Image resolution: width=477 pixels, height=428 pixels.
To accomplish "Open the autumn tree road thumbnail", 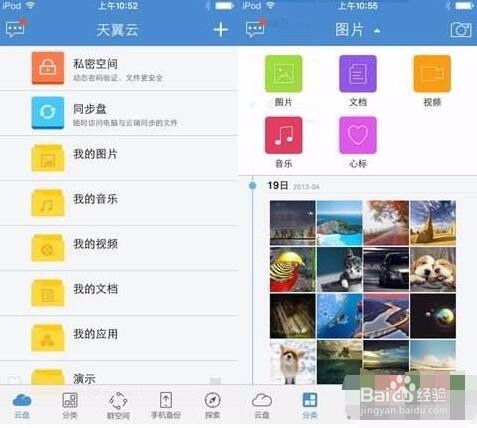I will coord(386,223).
